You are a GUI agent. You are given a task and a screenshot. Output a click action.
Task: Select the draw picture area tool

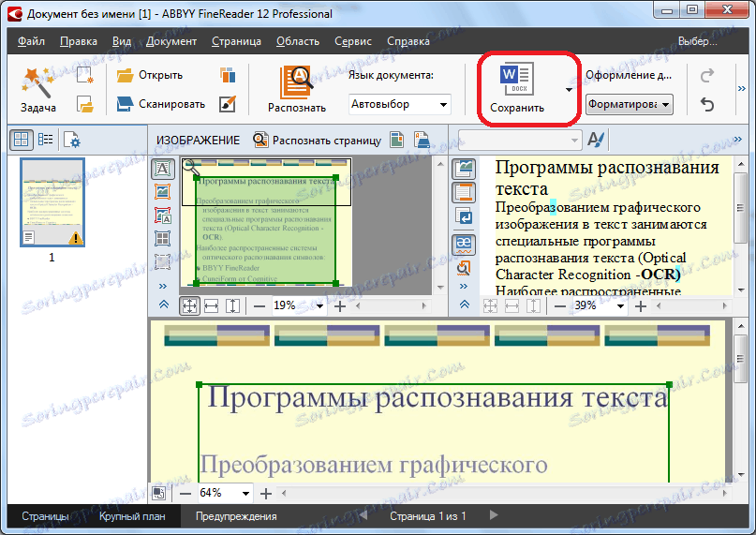pyautogui.click(x=163, y=192)
